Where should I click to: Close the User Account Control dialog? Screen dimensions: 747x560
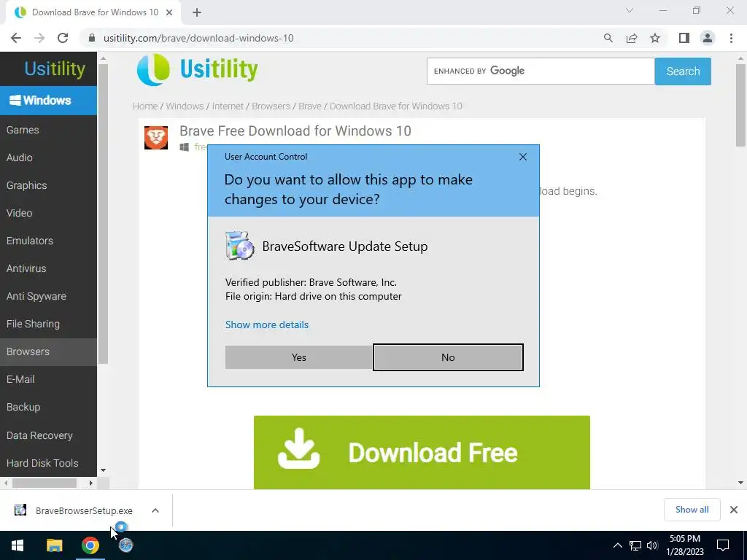click(523, 157)
